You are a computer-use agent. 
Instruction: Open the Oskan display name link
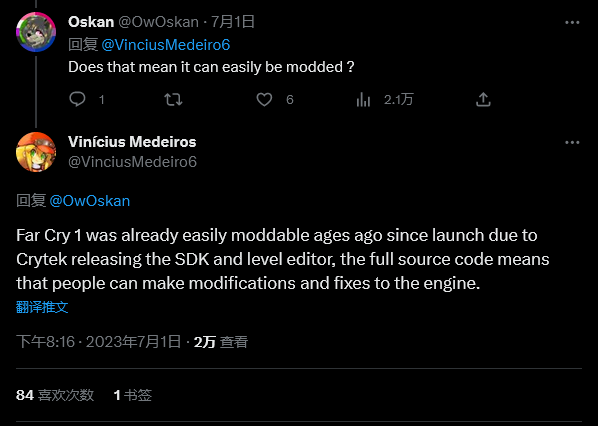[x=91, y=22]
